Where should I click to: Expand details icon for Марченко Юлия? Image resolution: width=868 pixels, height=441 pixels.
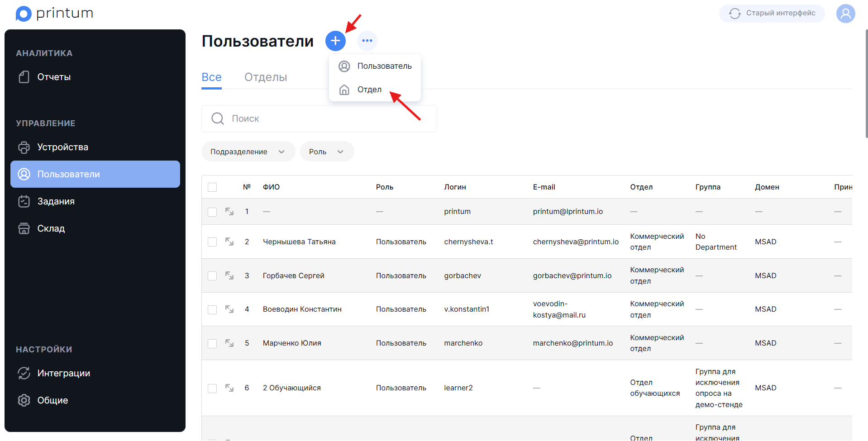click(229, 343)
